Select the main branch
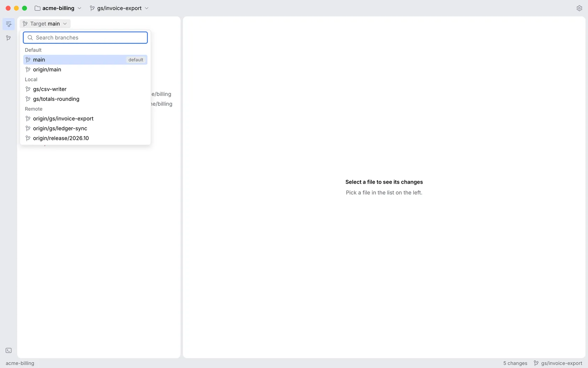The height and width of the screenshot is (368, 588). tap(85, 60)
